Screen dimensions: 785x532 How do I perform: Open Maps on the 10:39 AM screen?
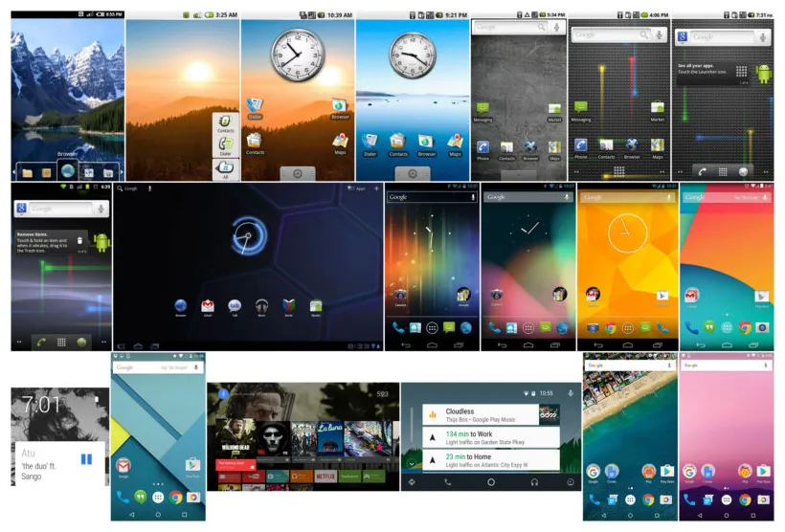pos(340,144)
